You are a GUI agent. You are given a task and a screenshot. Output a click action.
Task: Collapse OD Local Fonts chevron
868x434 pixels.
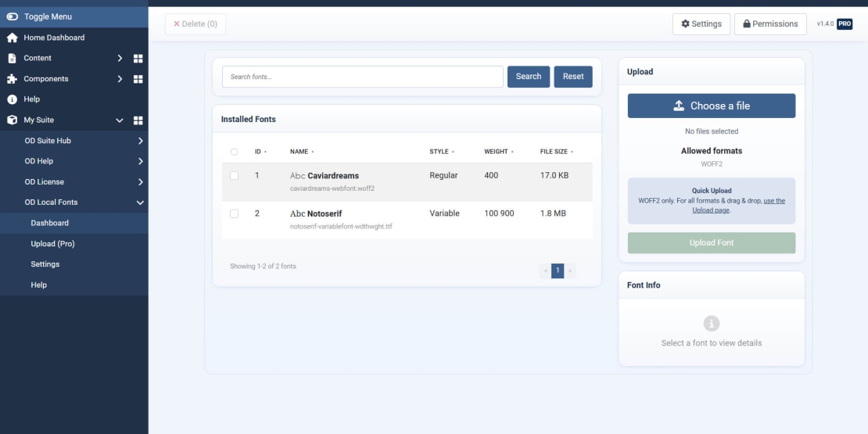(141, 203)
